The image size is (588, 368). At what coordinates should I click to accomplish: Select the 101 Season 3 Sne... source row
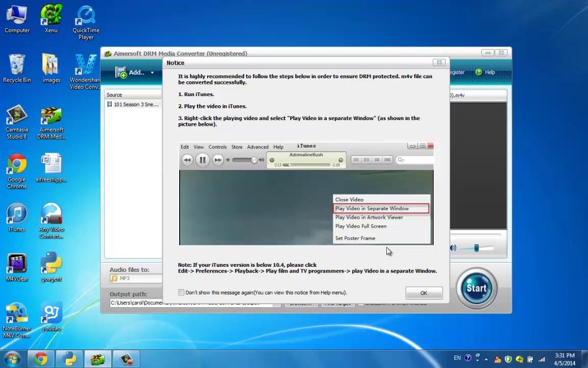pos(133,104)
